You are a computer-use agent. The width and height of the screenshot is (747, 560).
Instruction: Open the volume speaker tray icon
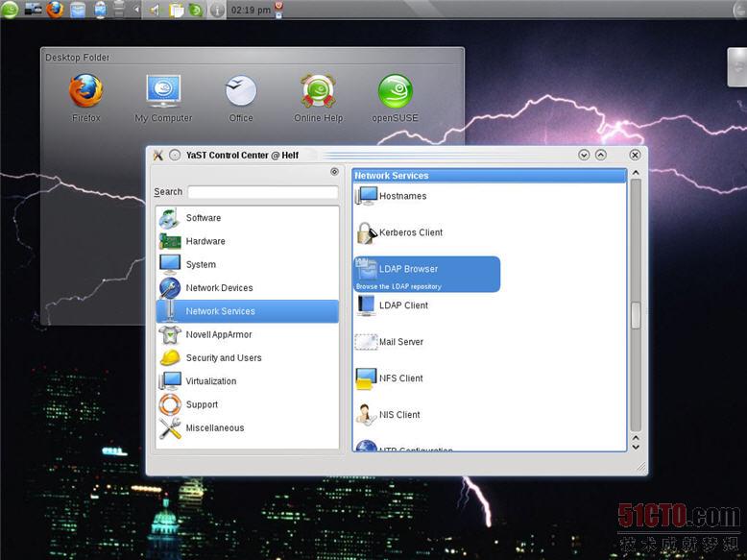pos(155,10)
